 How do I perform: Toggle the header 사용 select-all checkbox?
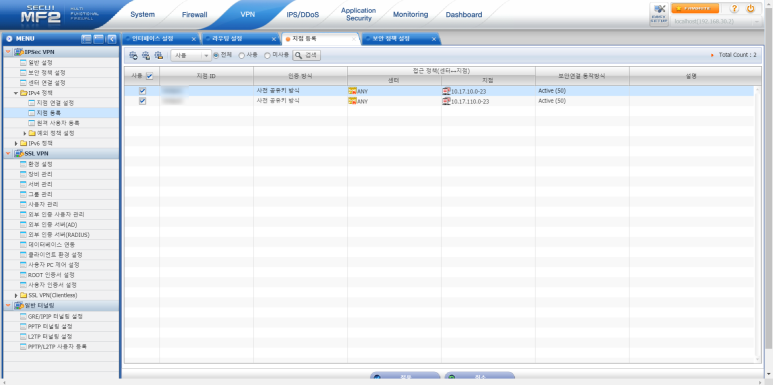(x=149, y=76)
